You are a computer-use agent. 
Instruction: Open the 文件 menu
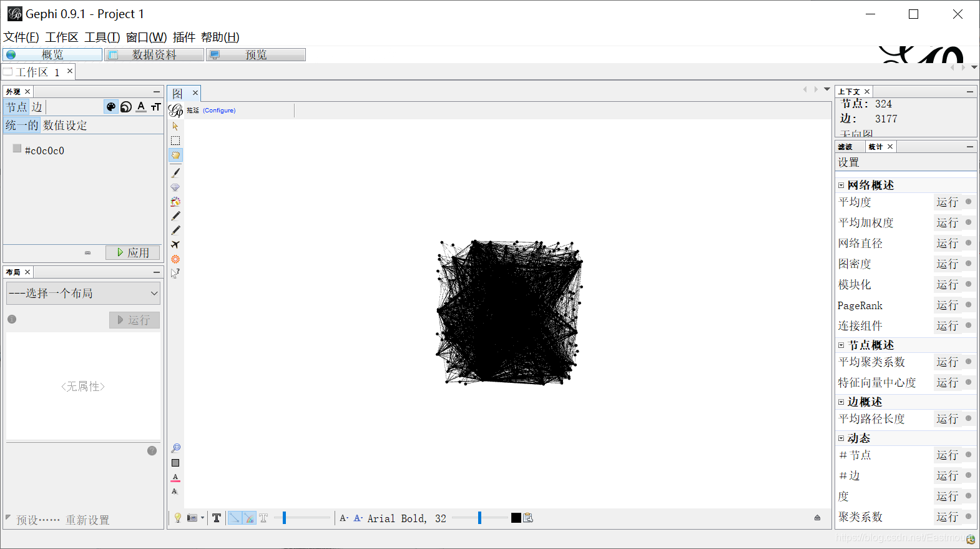click(x=21, y=37)
